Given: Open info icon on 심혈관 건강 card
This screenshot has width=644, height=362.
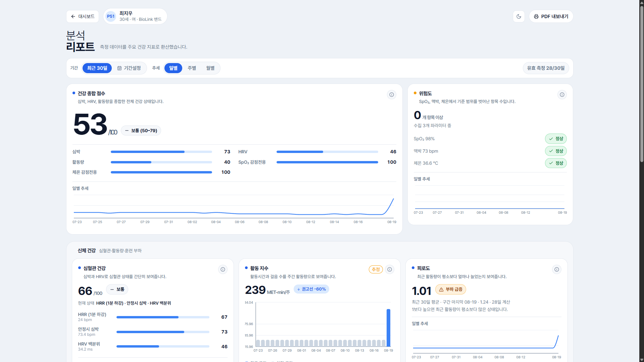Looking at the screenshot, I should [222, 269].
